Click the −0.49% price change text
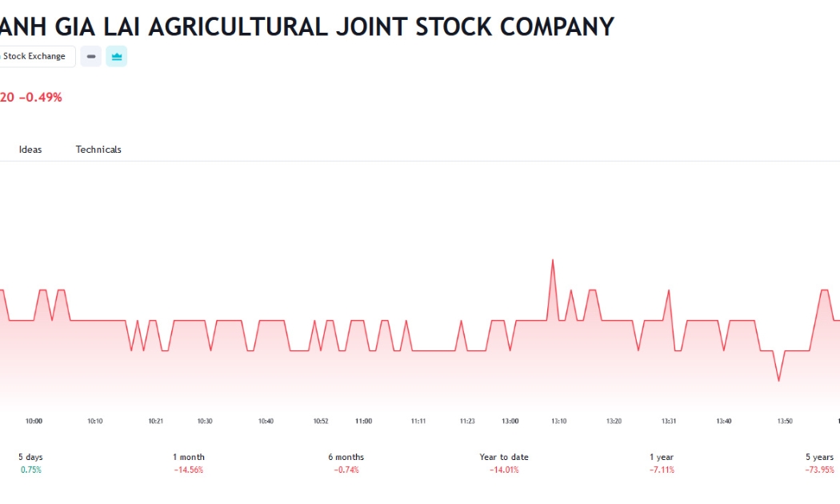The image size is (840, 504). tap(41, 98)
